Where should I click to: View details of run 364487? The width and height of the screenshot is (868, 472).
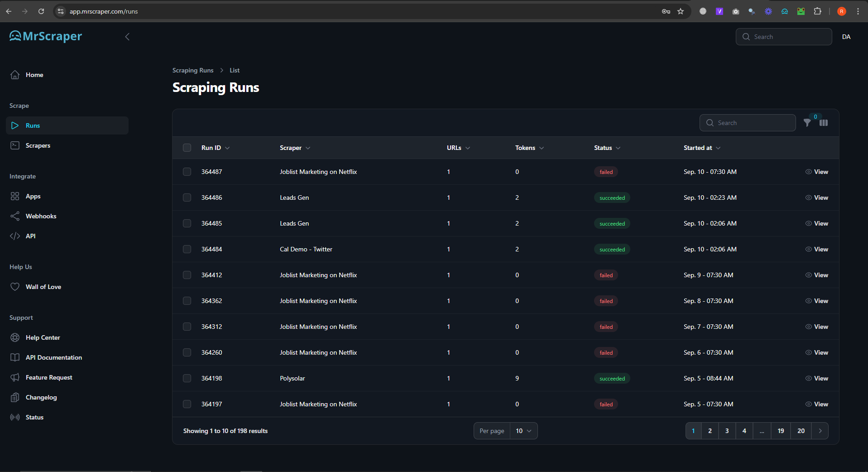(817, 172)
